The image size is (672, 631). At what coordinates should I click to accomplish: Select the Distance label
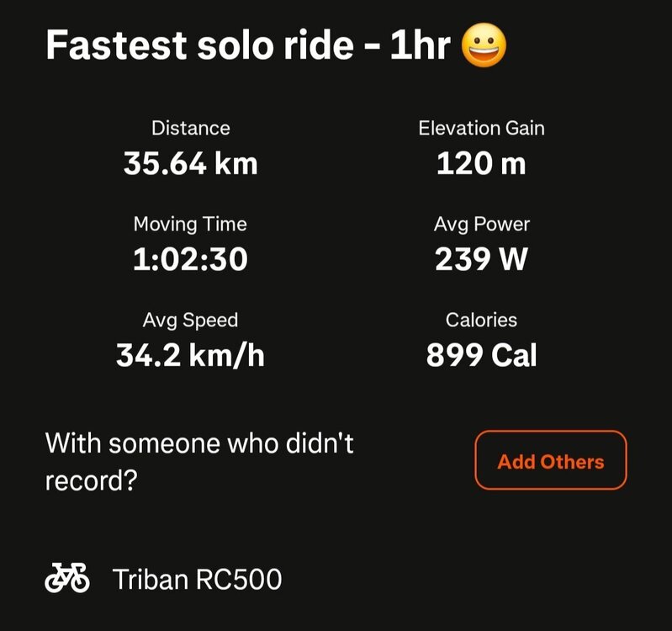click(190, 128)
